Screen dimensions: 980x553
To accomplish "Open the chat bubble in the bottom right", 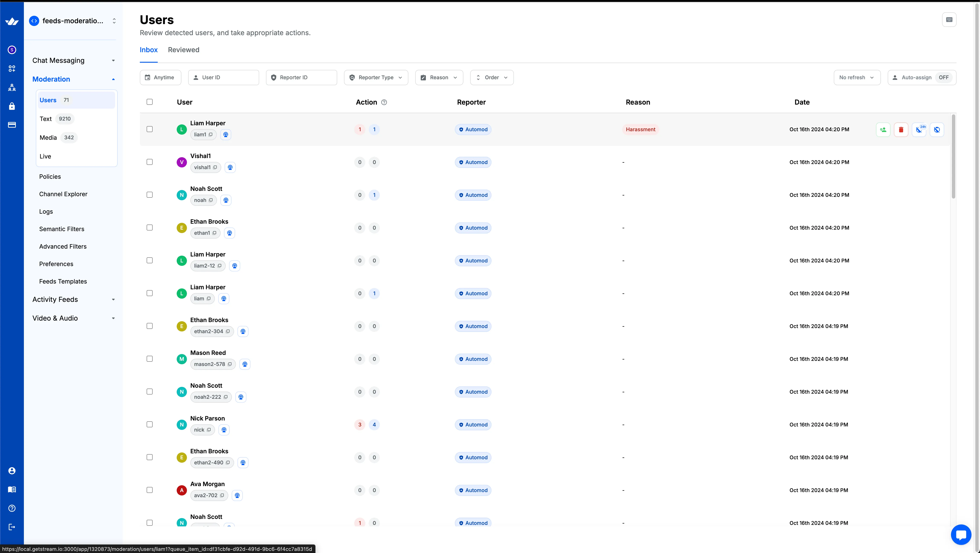I will click(x=961, y=534).
